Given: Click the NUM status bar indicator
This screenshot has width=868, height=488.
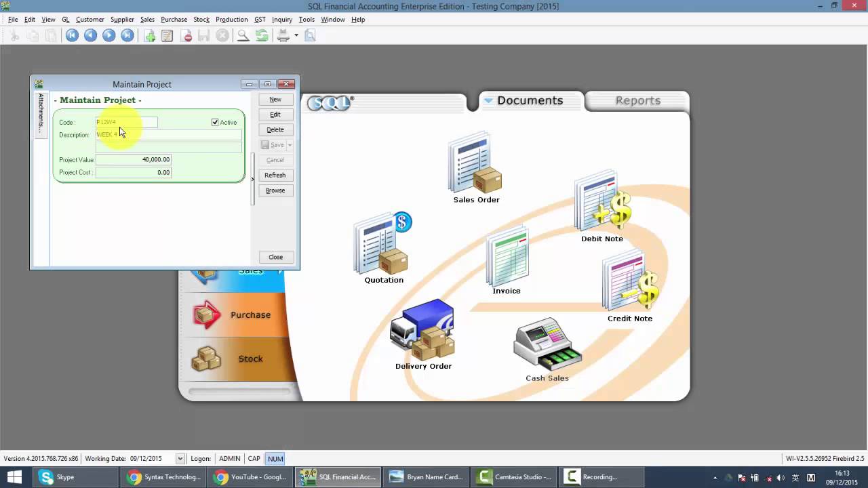Looking at the screenshot, I should 275,459.
